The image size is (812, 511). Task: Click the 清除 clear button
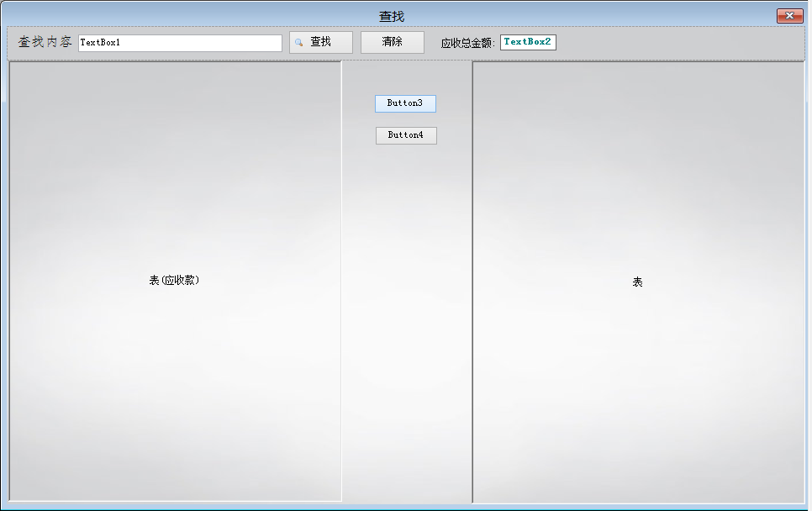pyautogui.click(x=392, y=42)
